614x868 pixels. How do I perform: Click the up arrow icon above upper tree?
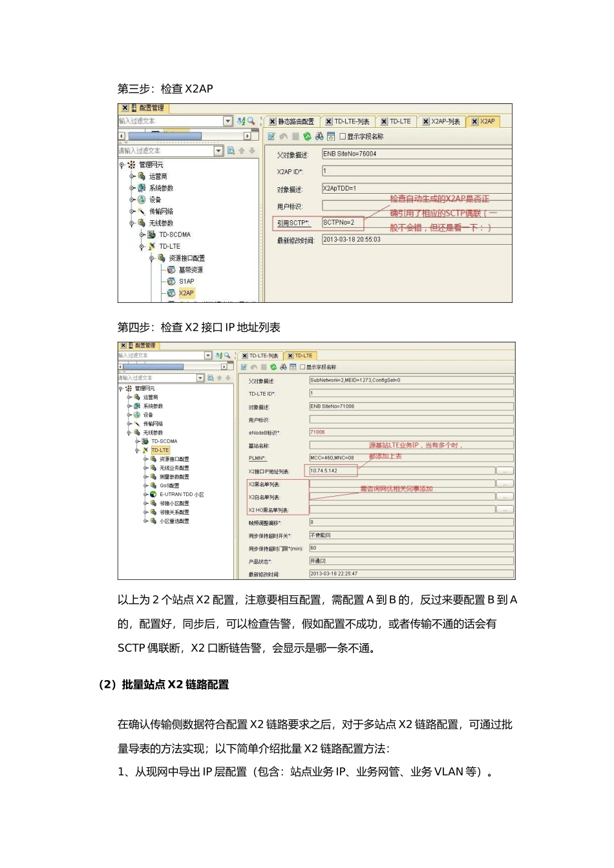242,151
